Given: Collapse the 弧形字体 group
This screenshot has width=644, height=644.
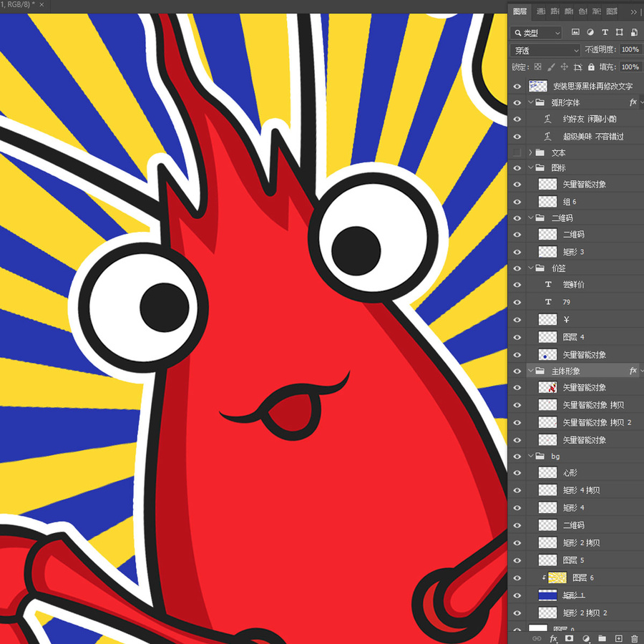Looking at the screenshot, I should 531,102.
